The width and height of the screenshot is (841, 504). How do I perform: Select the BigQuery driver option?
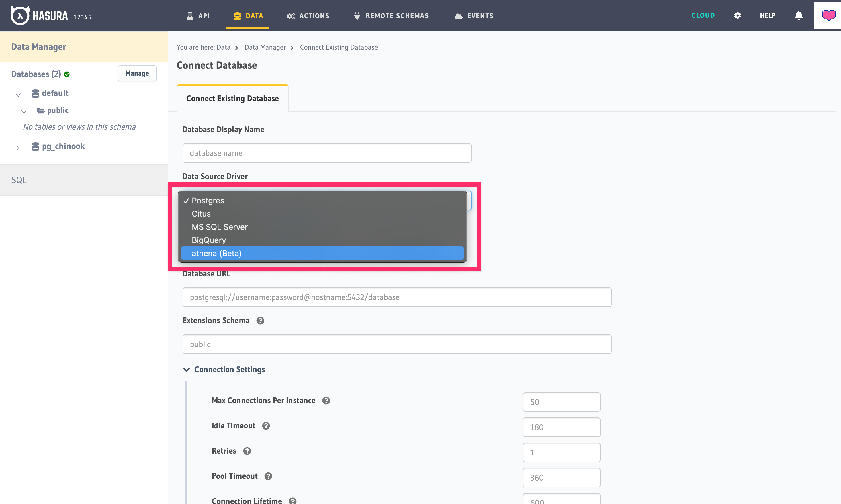208,240
